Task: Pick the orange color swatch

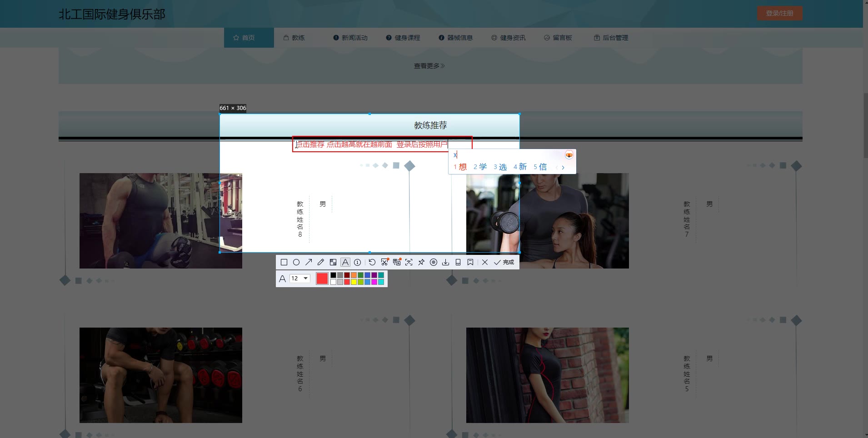Action: pyautogui.click(x=354, y=275)
